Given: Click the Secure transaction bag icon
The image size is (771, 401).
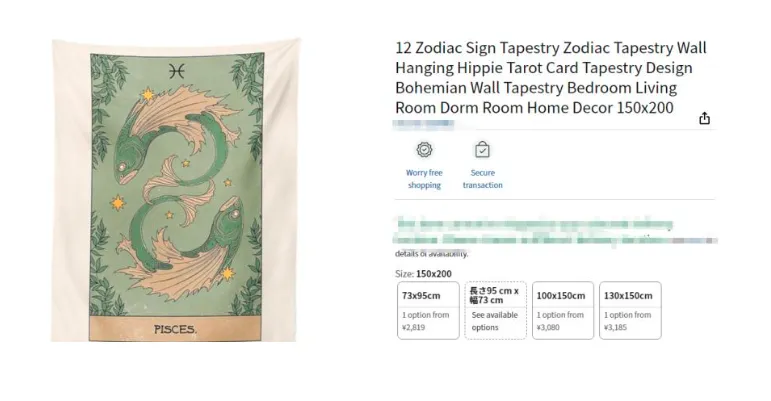Looking at the screenshot, I should pyautogui.click(x=482, y=149).
